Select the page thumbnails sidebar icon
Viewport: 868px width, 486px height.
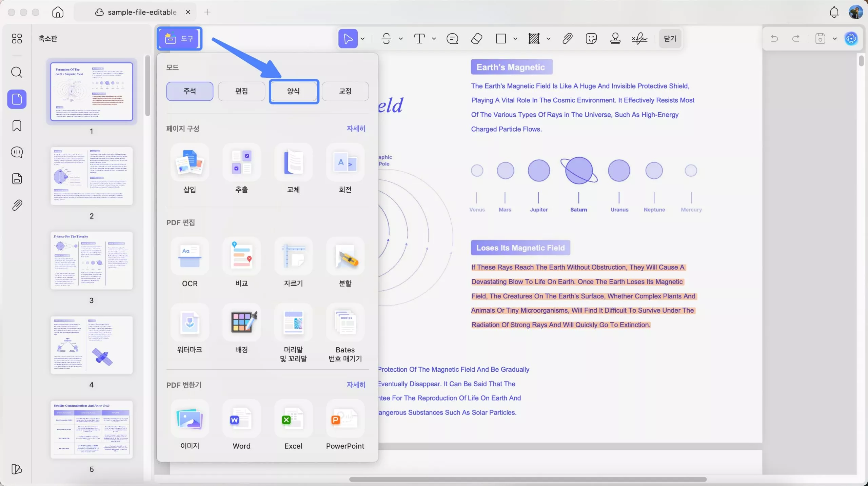(x=17, y=99)
